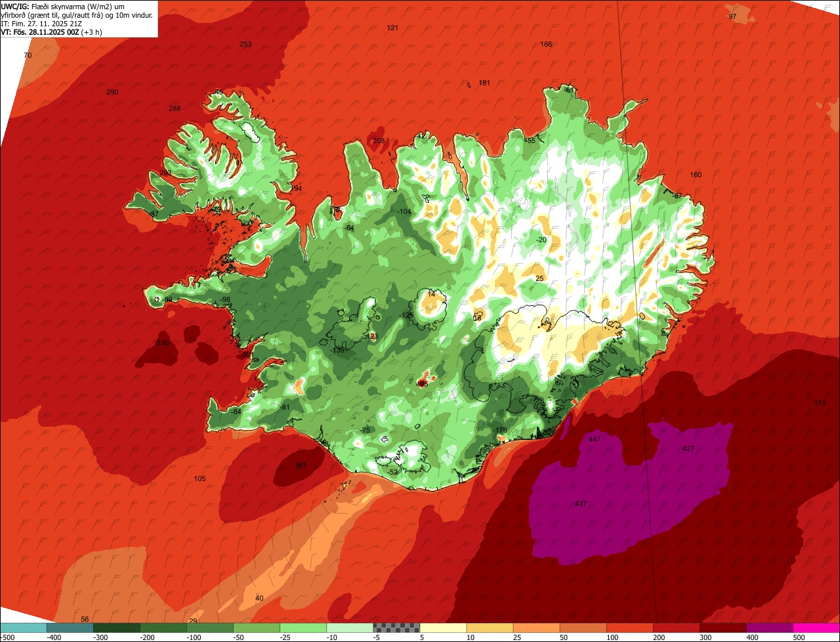The height and width of the screenshot is (642, 840).
Task: Click the 'VT: Fös. 28.11.2025 00Z' line
Action: 51,32
